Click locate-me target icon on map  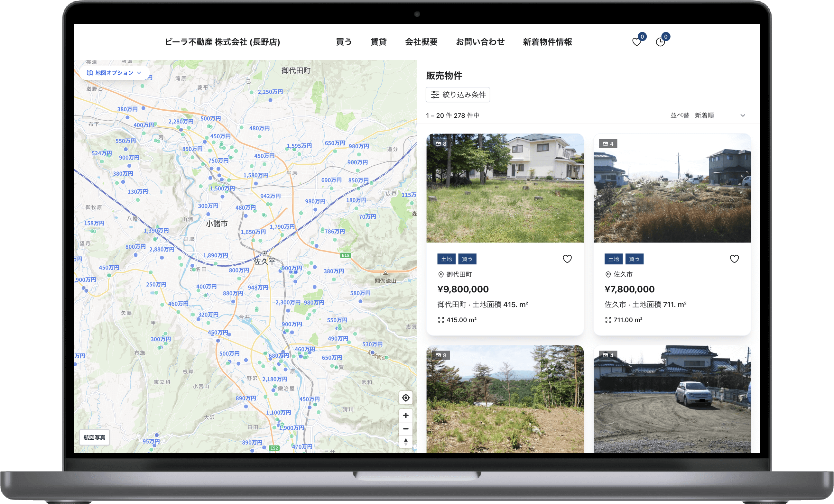pos(405,398)
